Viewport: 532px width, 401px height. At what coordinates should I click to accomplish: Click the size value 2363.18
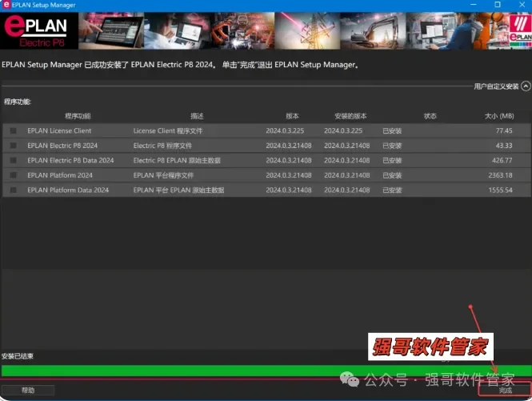pyautogui.click(x=501, y=175)
